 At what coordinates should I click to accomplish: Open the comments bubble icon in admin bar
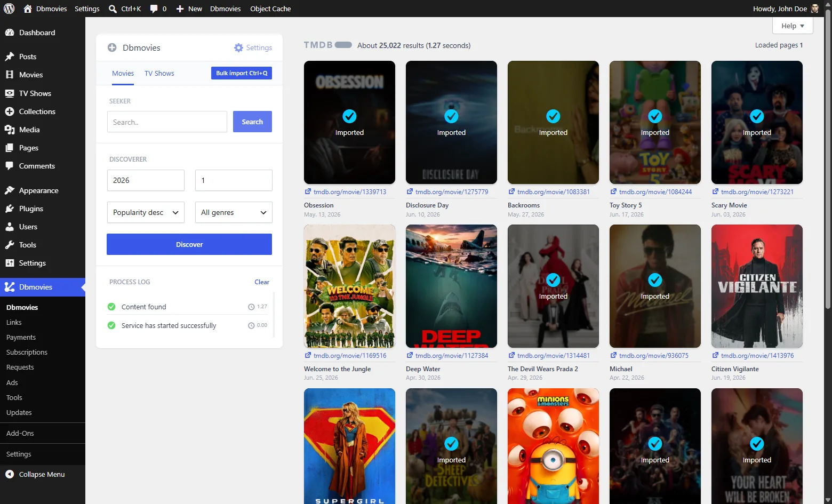pyautogui.click(x=154, y=9)
